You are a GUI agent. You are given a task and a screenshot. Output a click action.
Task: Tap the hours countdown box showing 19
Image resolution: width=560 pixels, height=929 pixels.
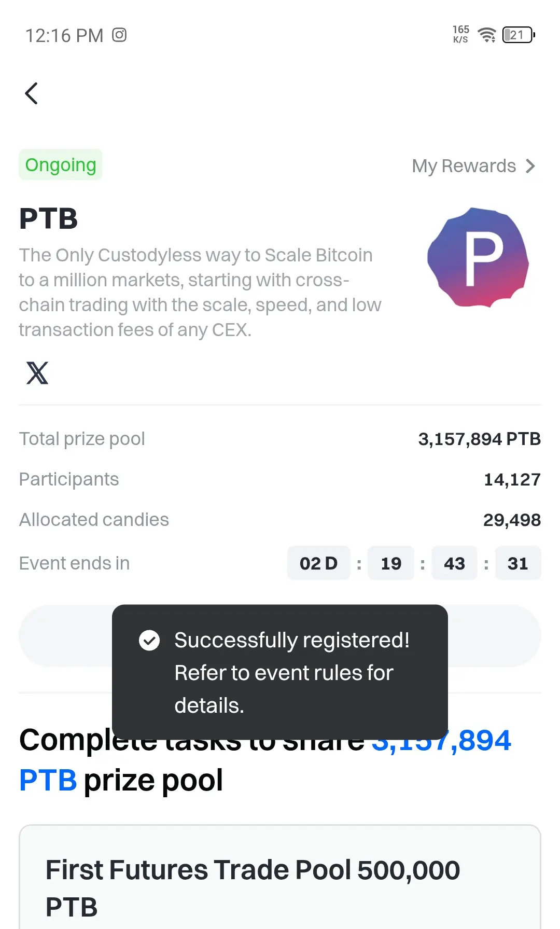[x=391, y=563]
